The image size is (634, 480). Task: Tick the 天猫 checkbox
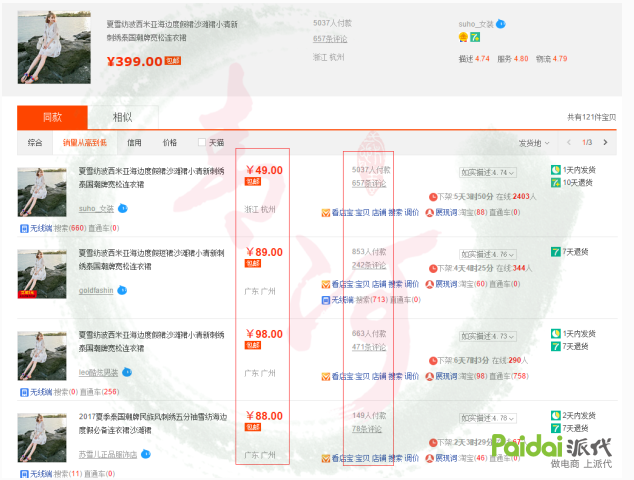point(202,142)
